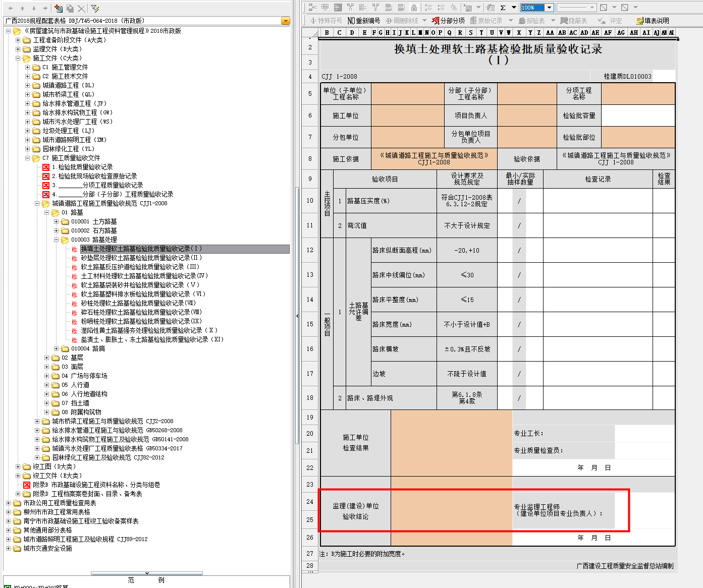The image size is (703, 588).
Task: Open dropdown arrow next to 原始记录
Action: (x=510, y=21)
